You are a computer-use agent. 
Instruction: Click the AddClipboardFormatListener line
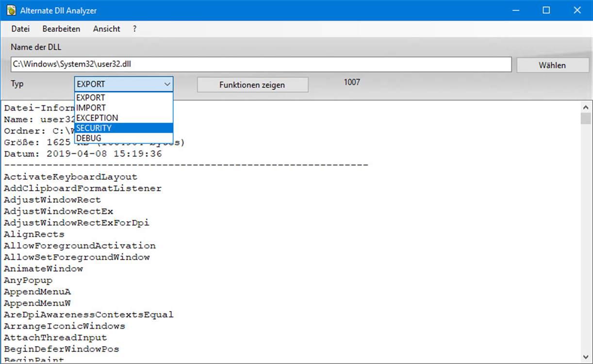83,188
